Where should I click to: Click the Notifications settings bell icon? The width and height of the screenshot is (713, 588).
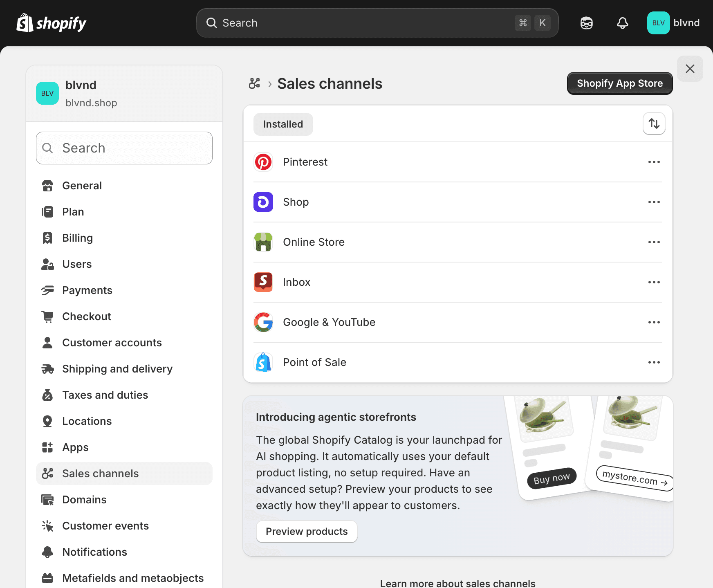(47, 552)
